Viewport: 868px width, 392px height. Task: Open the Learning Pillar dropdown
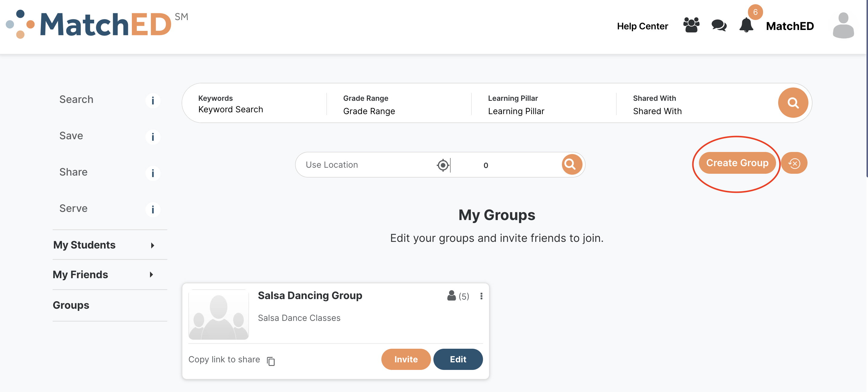[x=516, y=111]
